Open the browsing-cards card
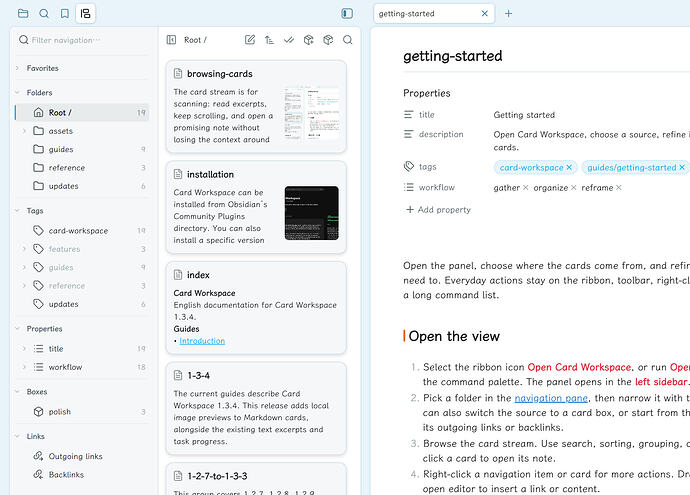 (256, 107)
